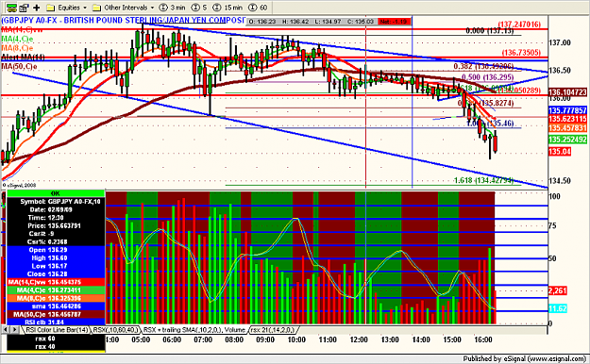Click the Low 136.17 row

coord(56,266)
